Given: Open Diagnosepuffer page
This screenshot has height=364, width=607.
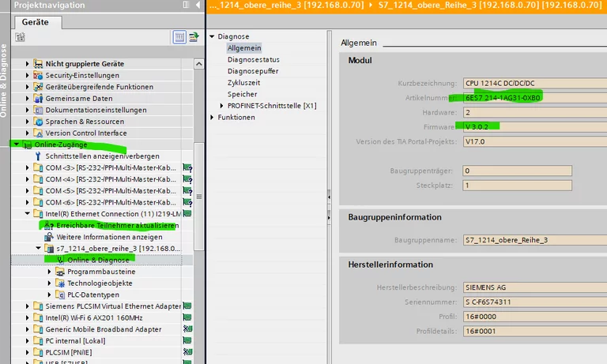Looking at the screenshot, I should (253, 71).
